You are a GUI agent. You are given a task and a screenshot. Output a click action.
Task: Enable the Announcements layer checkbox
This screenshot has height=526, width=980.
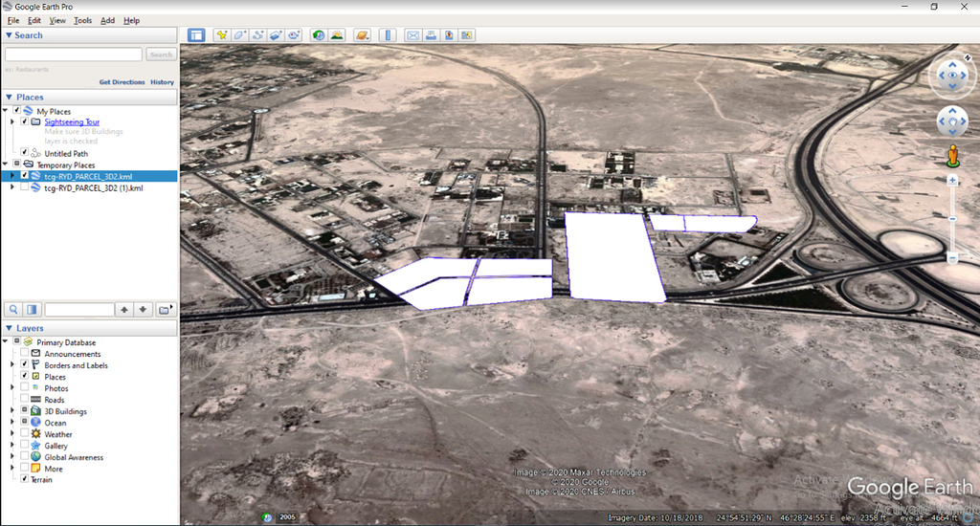pyautogui.click(x=24, y=354)
